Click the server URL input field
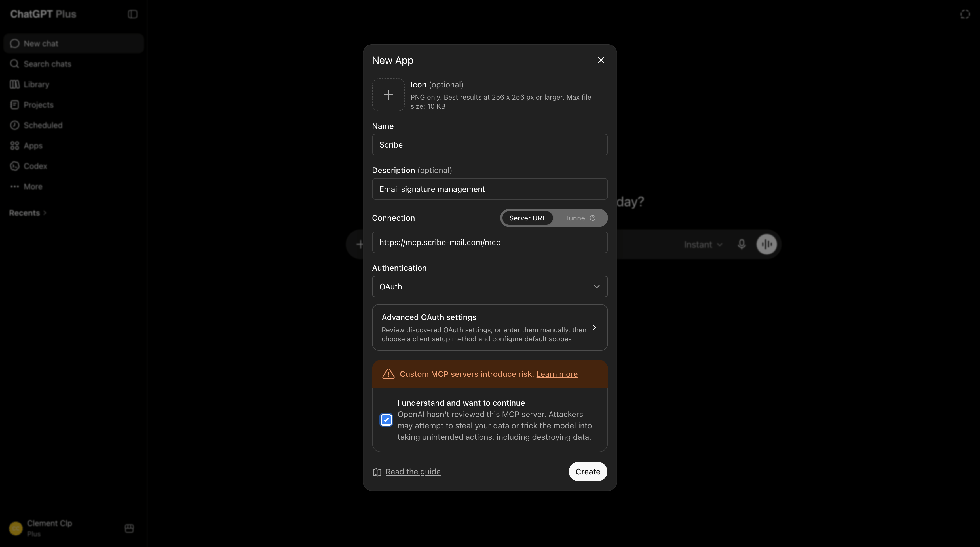Screen dimensions: 980x547 click(x=490, y=243)
